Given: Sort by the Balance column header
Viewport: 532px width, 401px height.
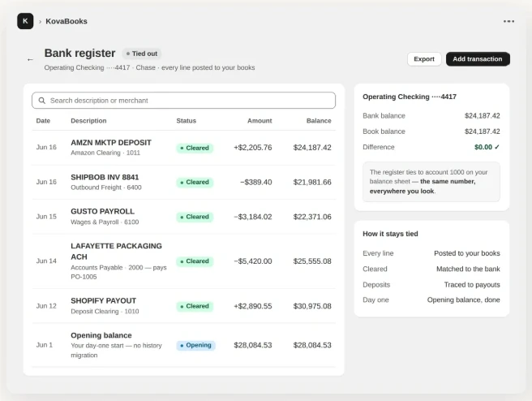Looking at the screenshot, I should pyautogui.click(x=319, y=121).
